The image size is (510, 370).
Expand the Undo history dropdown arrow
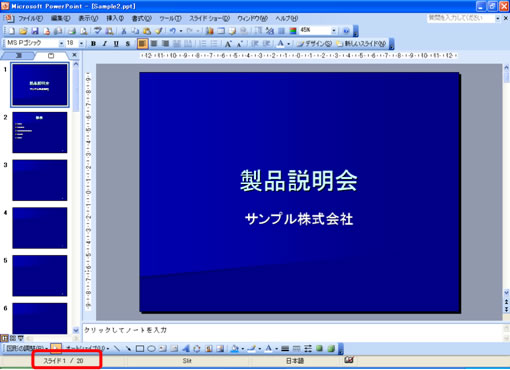181,31
